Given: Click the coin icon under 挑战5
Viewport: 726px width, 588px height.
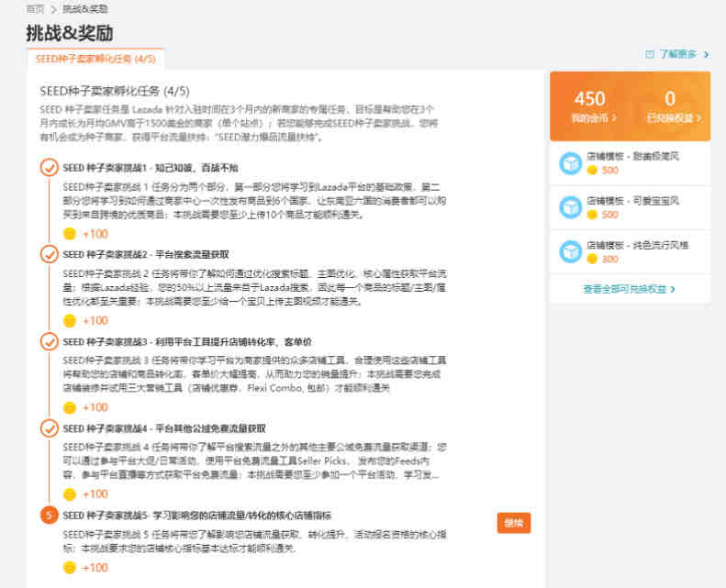Looking at the screenshot, I should 70,568.
